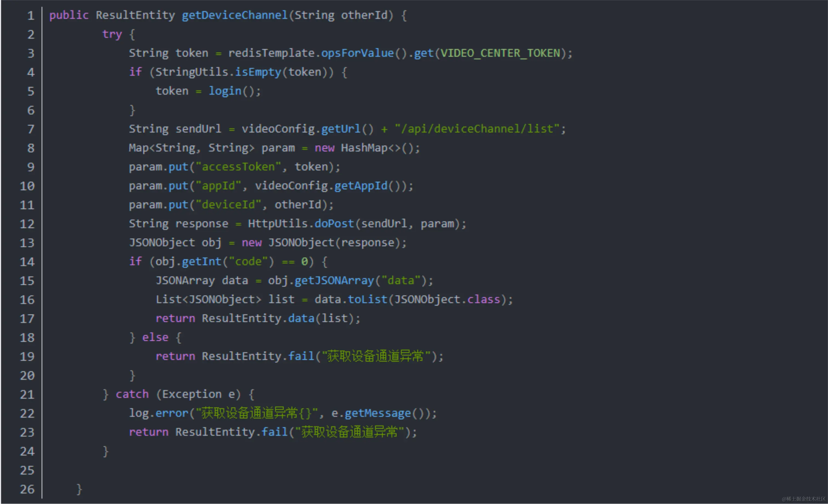Click the "deviceId" string on line 11
The width and height of the screenshot is (828, 504).
(228, 204)
